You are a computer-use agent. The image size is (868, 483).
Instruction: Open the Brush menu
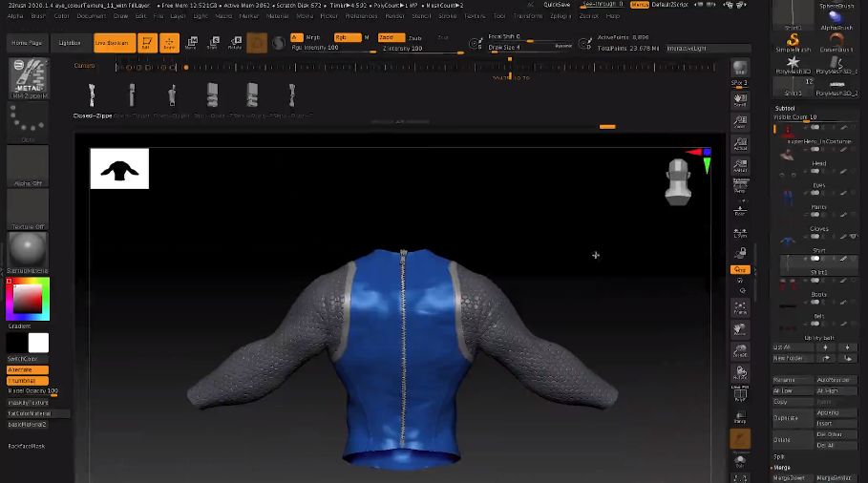38,16
